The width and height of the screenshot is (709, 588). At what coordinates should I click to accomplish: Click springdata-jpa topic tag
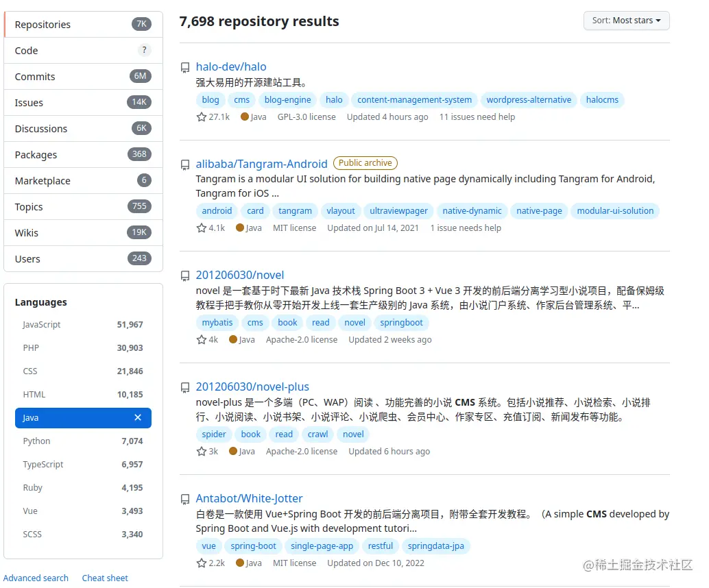pos(435,546)
